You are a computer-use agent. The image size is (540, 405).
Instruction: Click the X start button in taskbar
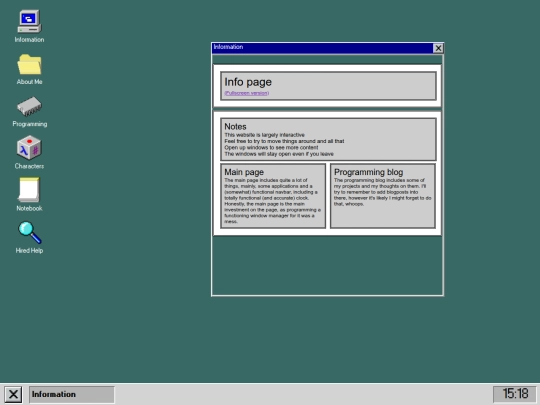[x=13, y=394]
